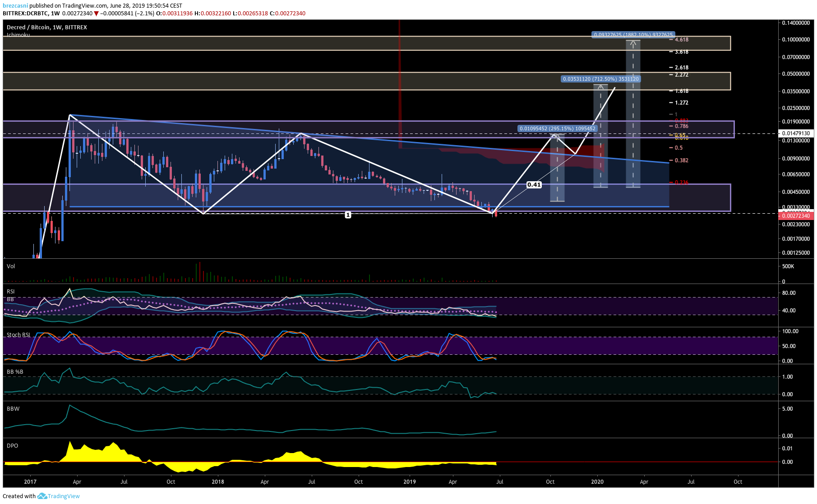Click the 2017 label on time axis

[x=30, y=482]
